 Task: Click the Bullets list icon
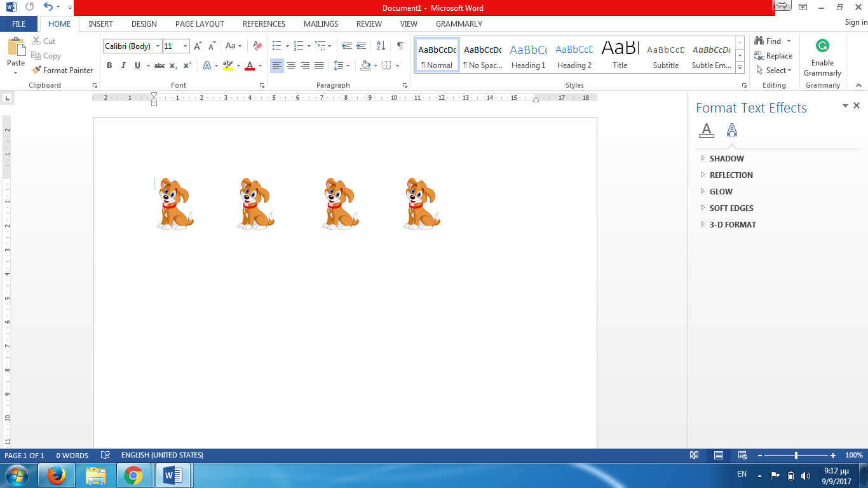click(x=277, y=46)
